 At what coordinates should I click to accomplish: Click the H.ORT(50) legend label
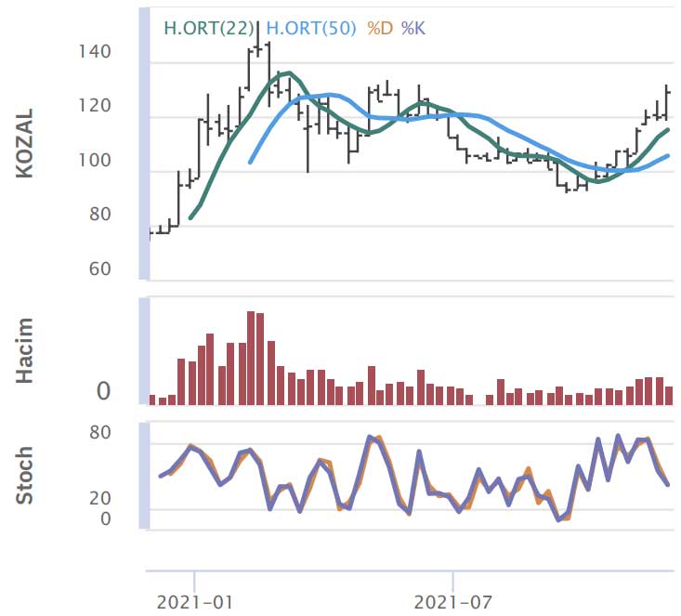point(311,28)
